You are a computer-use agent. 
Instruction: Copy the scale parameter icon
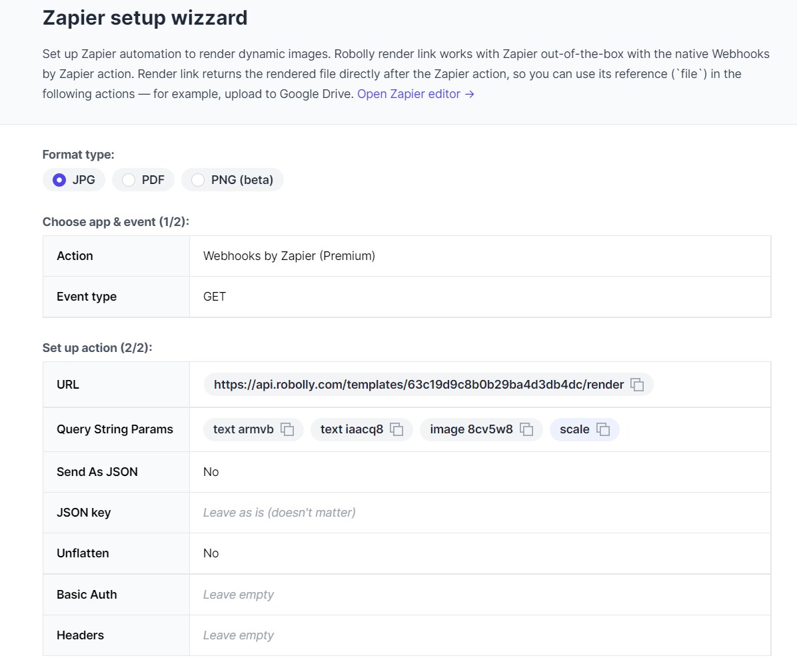coord(603,429)
